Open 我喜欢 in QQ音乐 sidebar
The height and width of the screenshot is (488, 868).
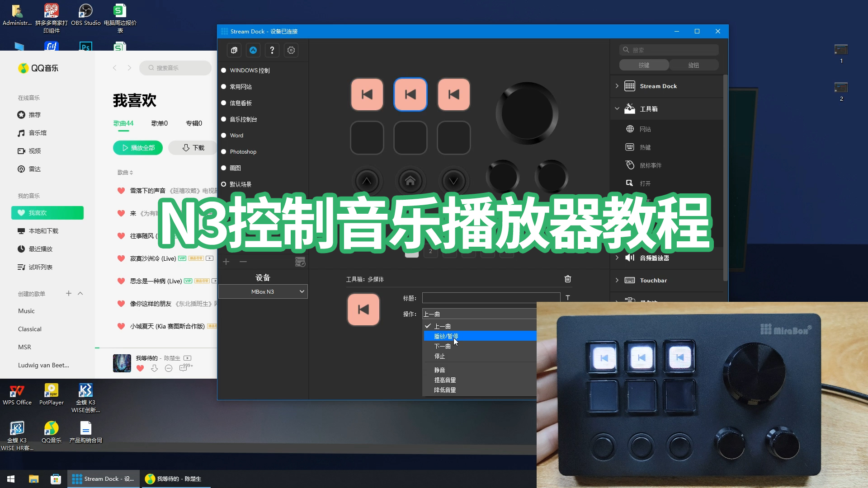point(47,213)
